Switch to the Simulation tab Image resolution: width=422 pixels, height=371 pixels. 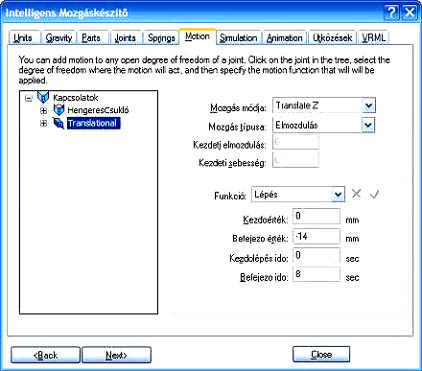pyautogui.click(x=238, y=38)
